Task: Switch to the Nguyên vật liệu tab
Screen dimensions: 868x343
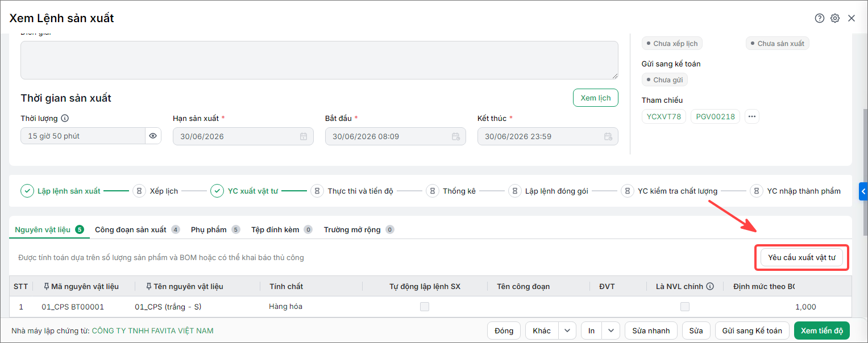Action: click(49, 229)
